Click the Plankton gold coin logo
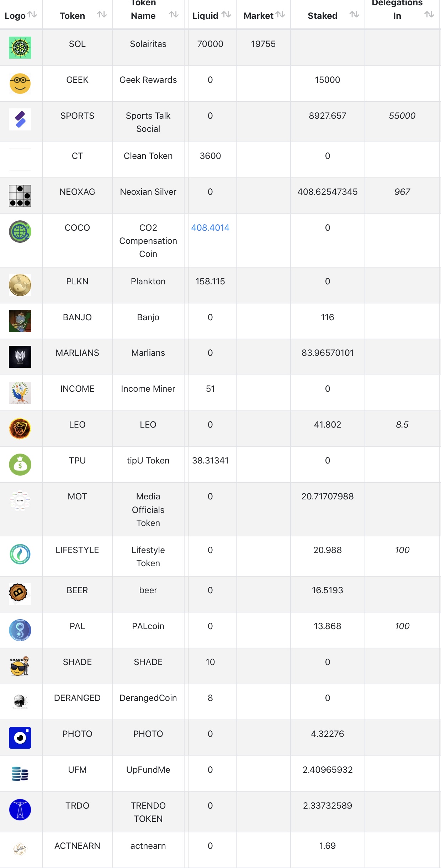The height and width of the screenshot is (868, 441). click(20, 285)
